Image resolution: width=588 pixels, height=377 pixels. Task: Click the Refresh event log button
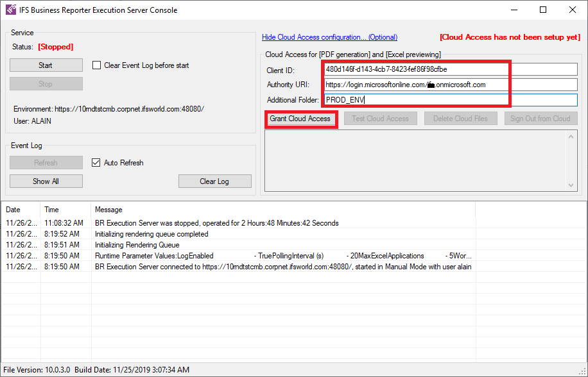point(46,162)
